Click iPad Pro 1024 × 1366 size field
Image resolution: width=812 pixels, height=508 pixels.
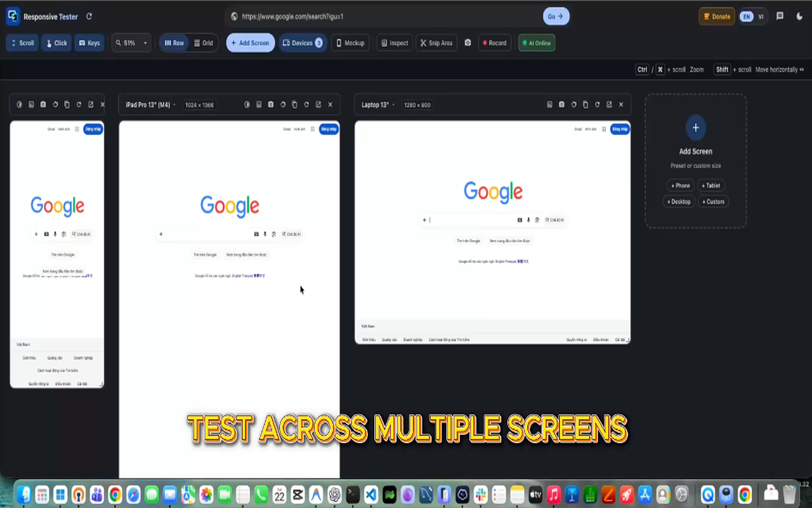click(199, 105)
